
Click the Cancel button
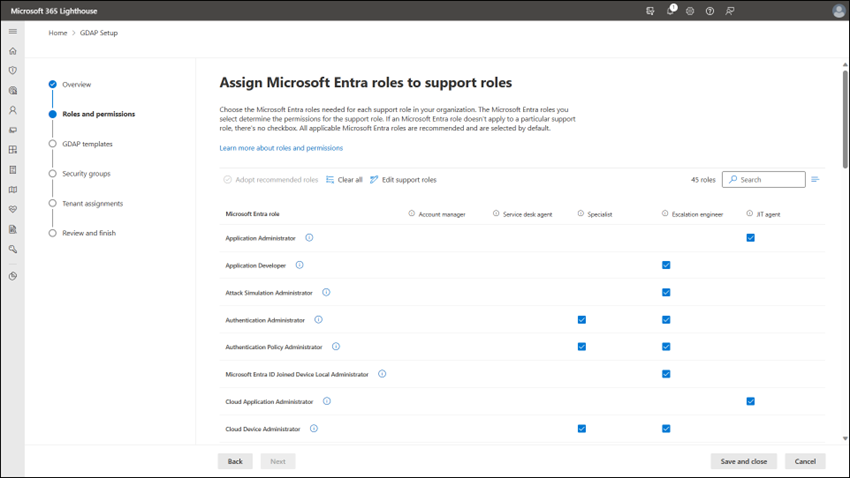tap(805, 461)
